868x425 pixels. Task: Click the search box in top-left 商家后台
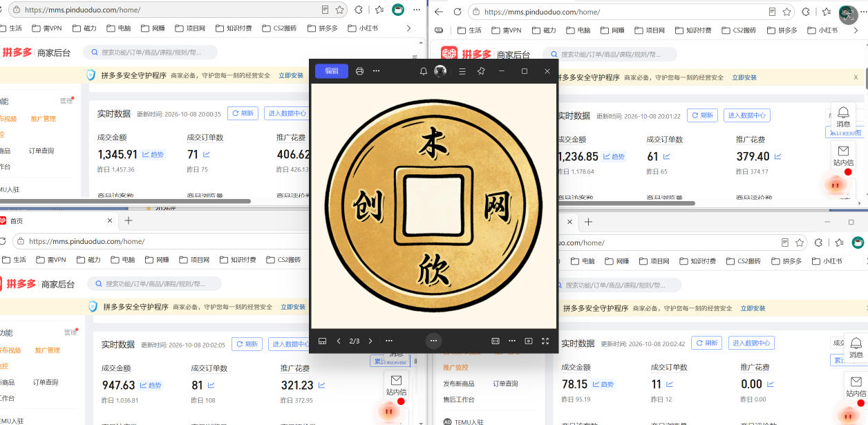(x=150, y=52)
